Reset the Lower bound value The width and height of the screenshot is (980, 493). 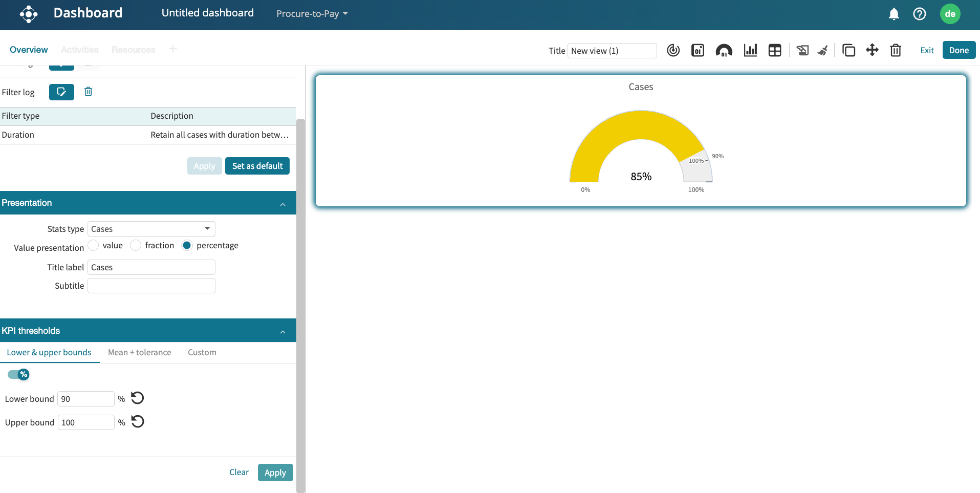(x=138, y=398)
